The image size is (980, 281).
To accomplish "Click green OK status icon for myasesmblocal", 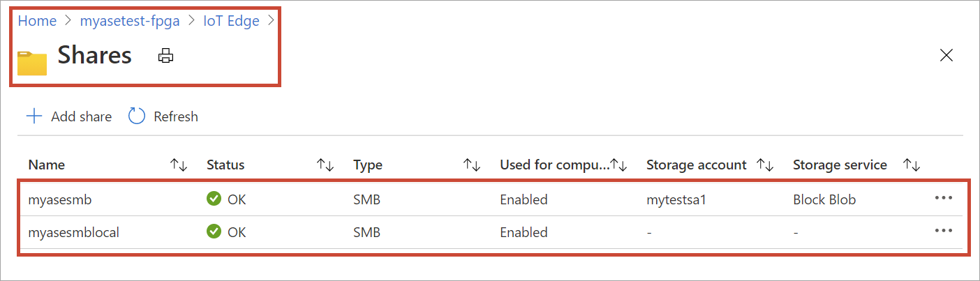I will coord(214,232).
